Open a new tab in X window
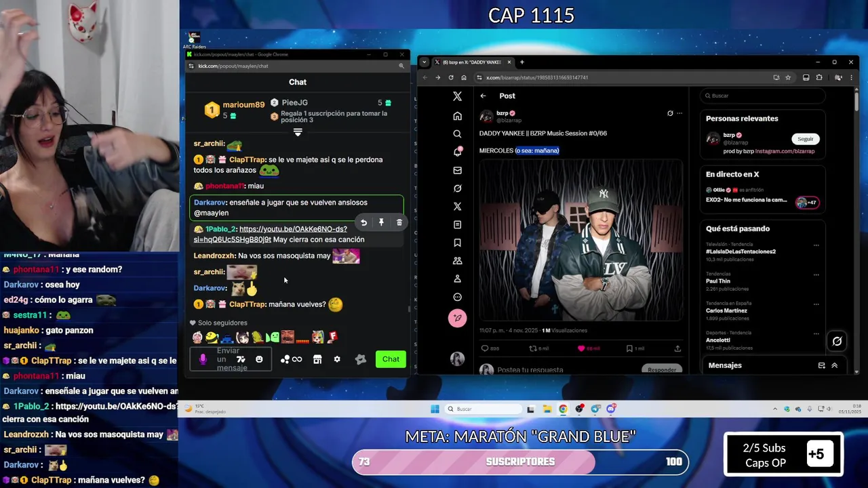 point(522,62)
